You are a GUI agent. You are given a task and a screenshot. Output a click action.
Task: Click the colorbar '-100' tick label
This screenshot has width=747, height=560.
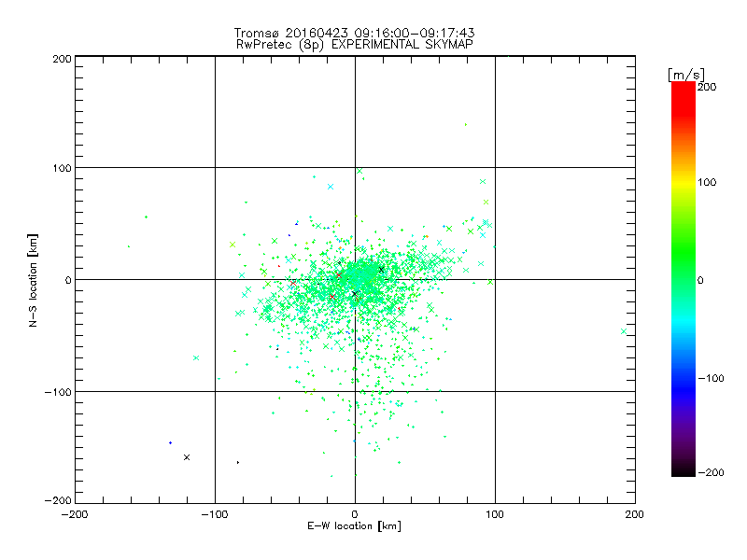point(711,378)
